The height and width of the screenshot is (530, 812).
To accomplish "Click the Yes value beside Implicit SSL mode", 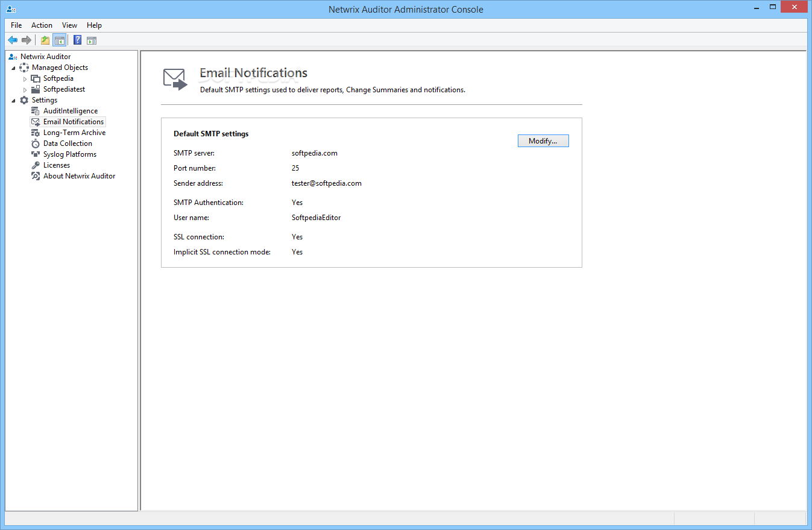I will point(297,252).
